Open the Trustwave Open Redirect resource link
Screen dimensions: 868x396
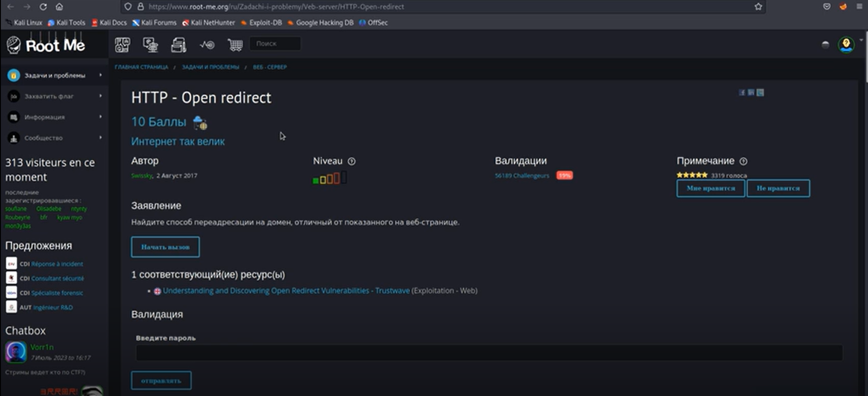pos(286,291)
